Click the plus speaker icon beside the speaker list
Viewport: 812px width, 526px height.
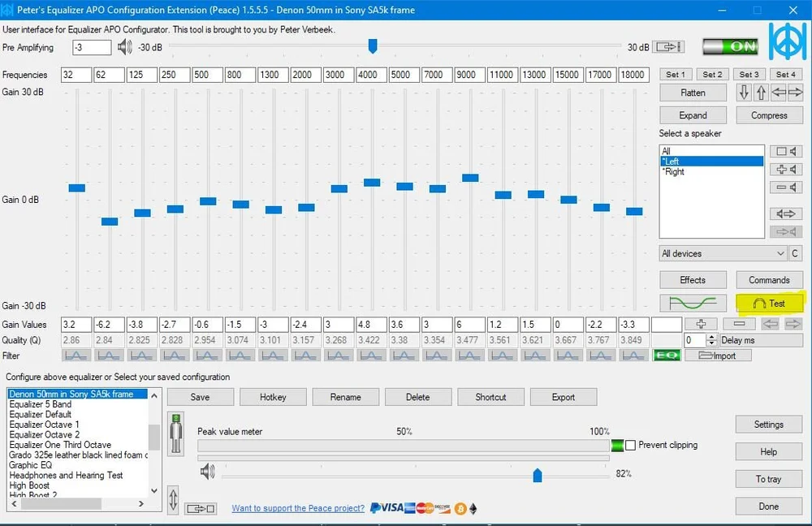785,170
